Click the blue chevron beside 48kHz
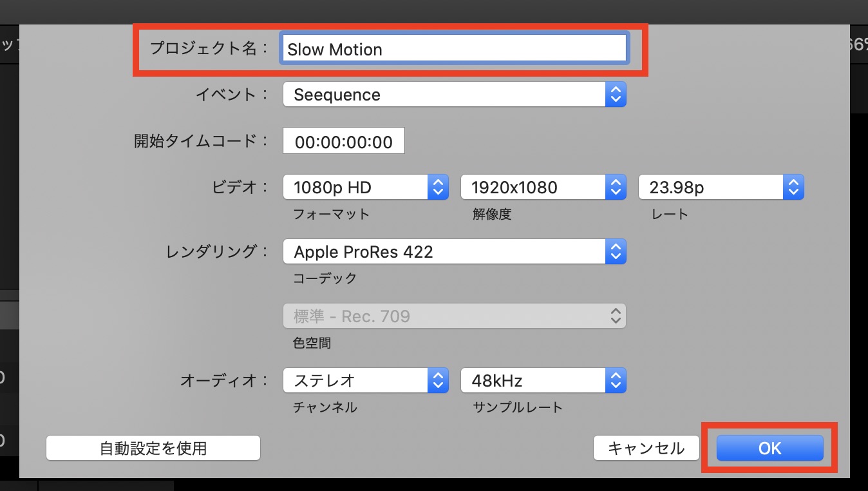Image resolution: width=868 pixels, height=491 pixels. [616, 380]
